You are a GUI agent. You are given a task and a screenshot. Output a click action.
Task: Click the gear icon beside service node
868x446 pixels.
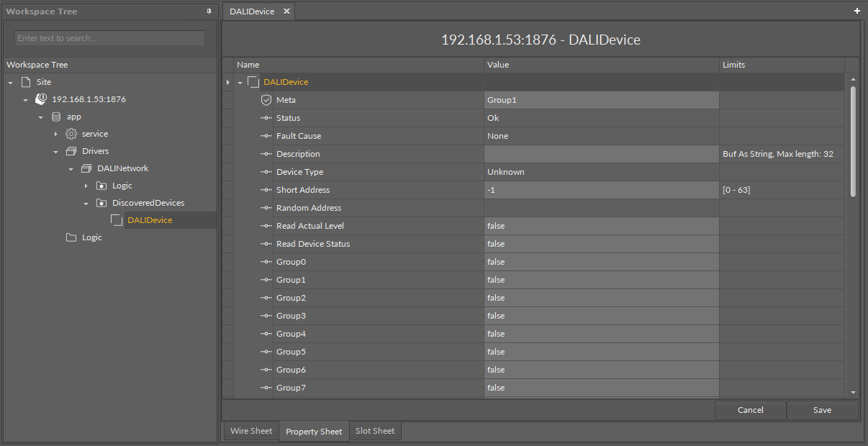tap(71, 134)
